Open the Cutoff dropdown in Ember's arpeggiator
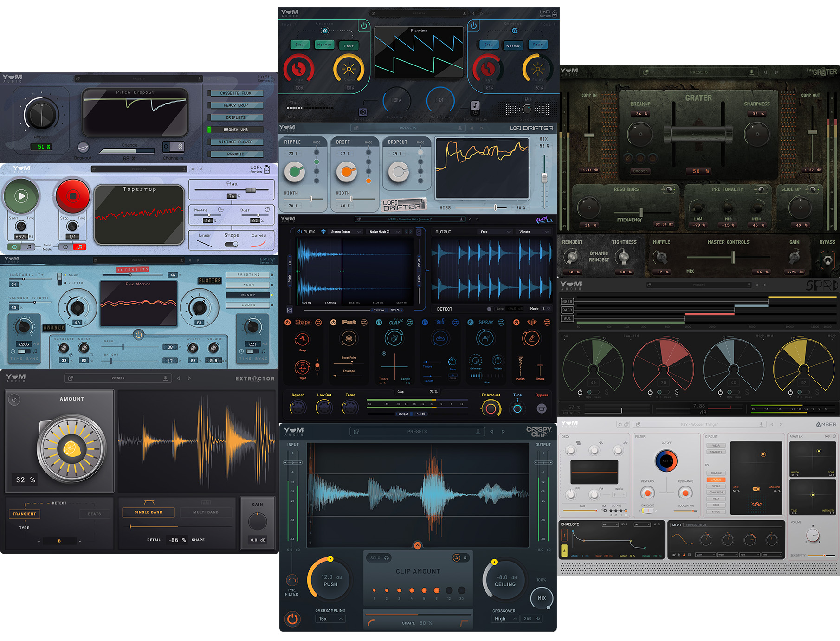This screenshot has width=840, height=641. tap(706, 555)
